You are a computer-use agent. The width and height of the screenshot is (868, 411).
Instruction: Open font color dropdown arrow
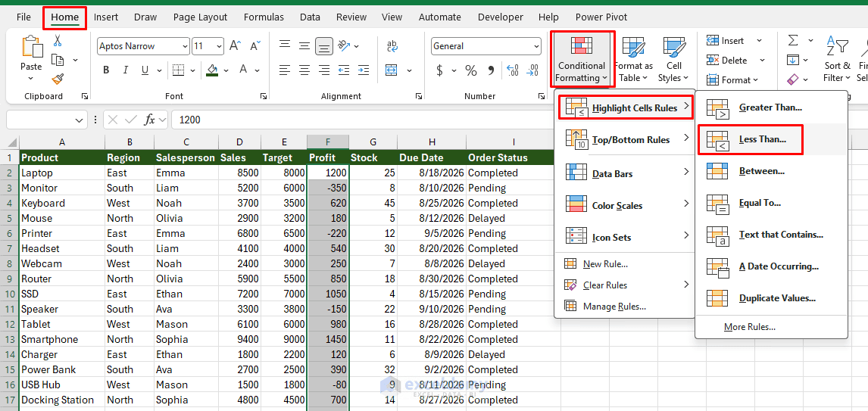[x=257, y=71]
